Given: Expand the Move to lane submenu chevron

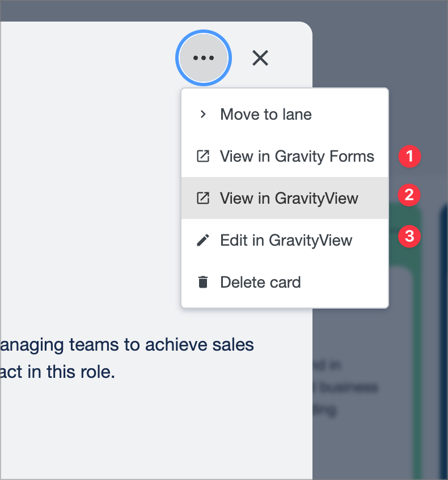Looking at the screenshot, I should [202, 114].
